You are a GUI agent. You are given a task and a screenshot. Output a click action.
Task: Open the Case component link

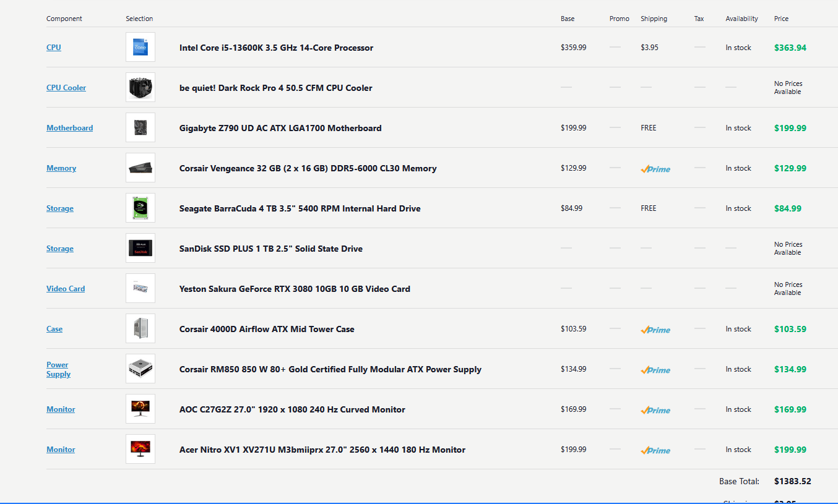[54, 329]
